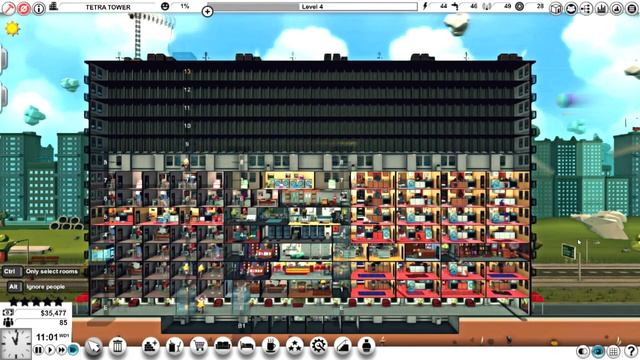Click the sun weather icon
Image resolution: width=640 pixels, height=360 pixels.
point(12,28)
